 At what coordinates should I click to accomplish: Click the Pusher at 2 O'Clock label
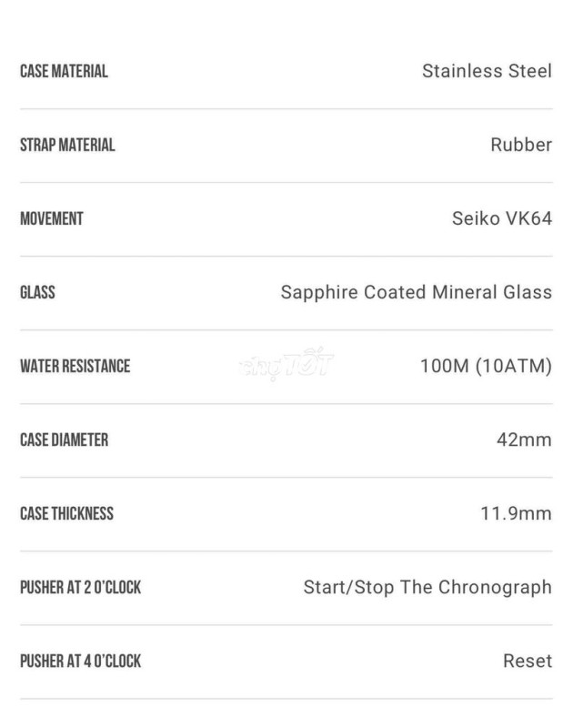click(80, 587)
